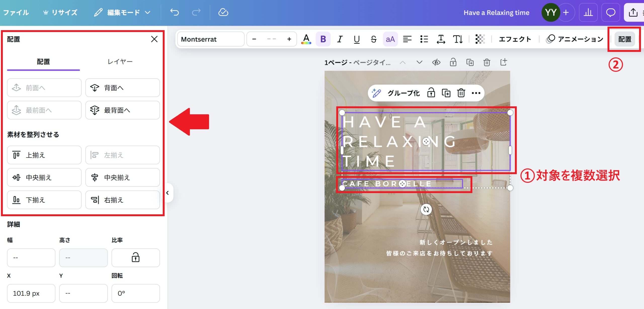Toggle bold formatting
The width and height of the screenshot is (644, 309).
tap(323, 39)
